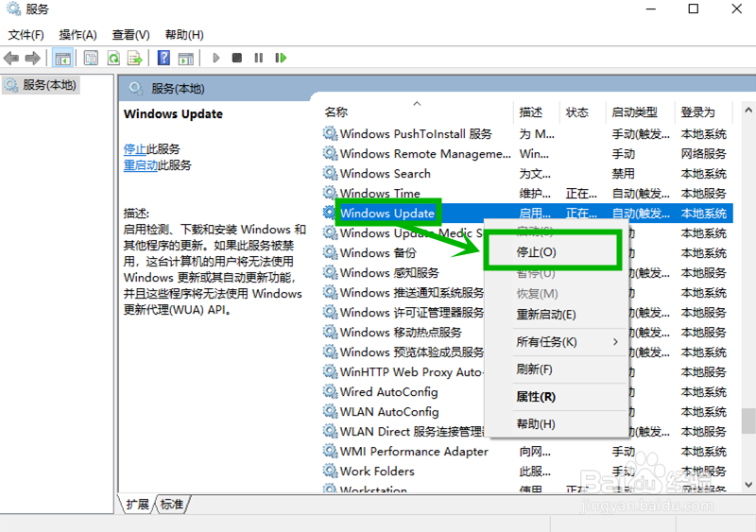
Task: Open the blue Help toolbar icon
Action: (x=163, y=58)
